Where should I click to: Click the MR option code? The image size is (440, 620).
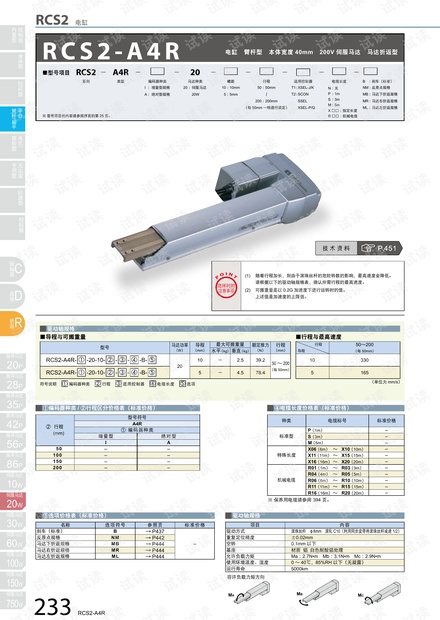[x=115, y=550]
